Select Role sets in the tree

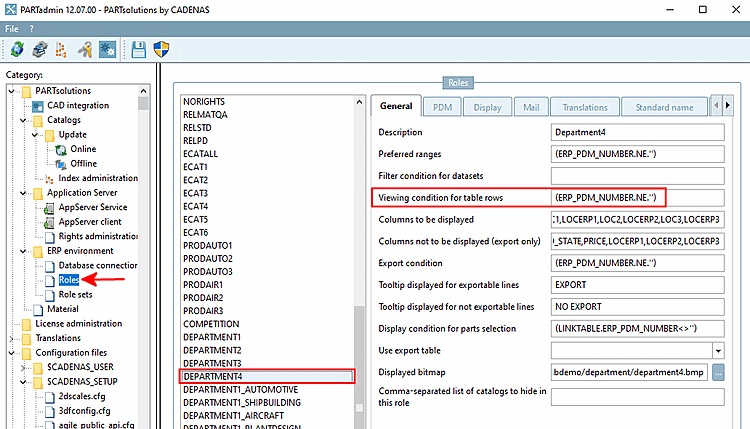click(x=76, y=295)
